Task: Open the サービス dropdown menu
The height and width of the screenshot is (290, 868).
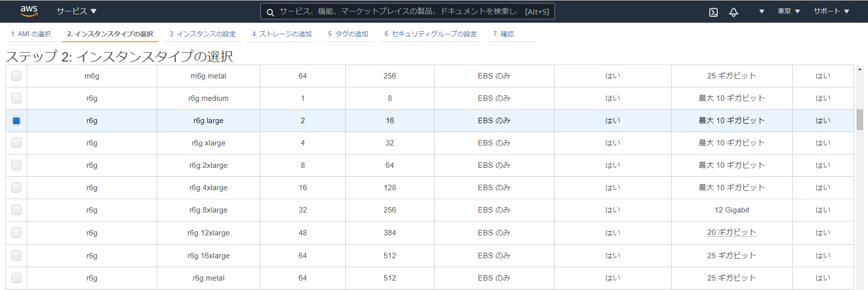Action: 76,11
